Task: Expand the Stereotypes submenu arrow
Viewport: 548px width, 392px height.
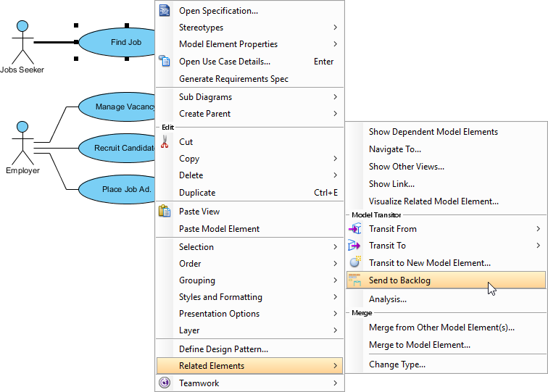Action: click(335, 28)
